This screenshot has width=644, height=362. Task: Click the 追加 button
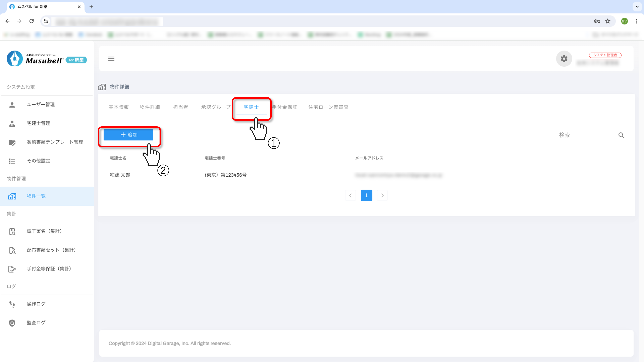pyautogui.click(x=129, y=135)
